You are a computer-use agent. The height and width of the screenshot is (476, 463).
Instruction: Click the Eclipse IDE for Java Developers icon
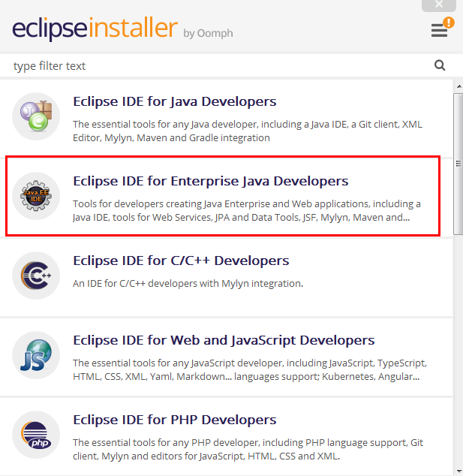pos(36,116)
